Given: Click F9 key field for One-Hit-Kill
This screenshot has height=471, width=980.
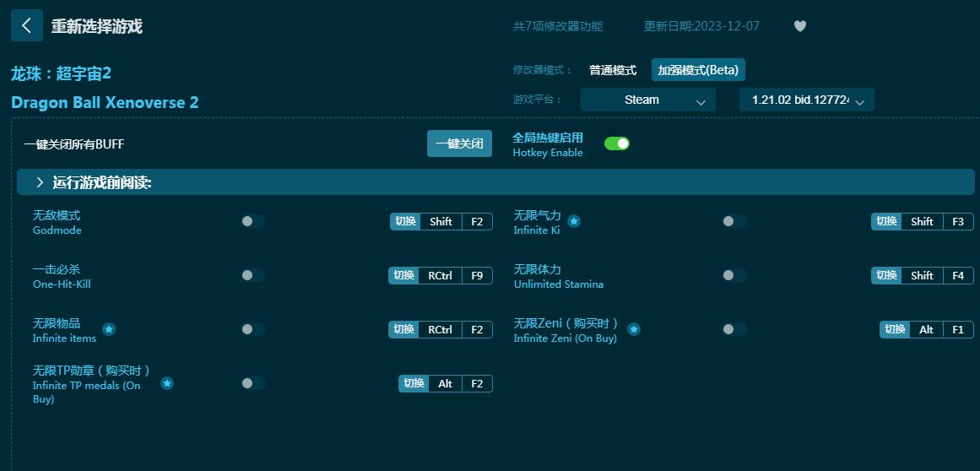Looking at the screenshot, I should pyautogui.click(x=478, y=275).
